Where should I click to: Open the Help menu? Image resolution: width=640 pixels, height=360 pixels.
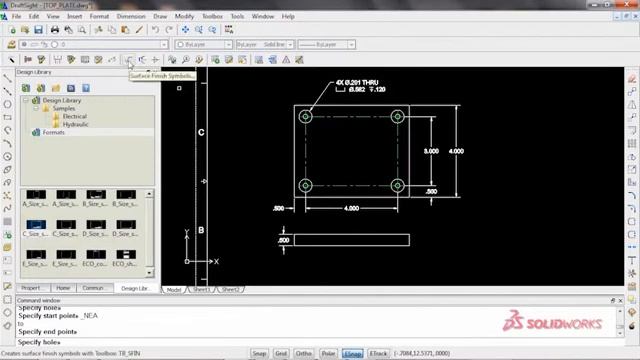288,16
